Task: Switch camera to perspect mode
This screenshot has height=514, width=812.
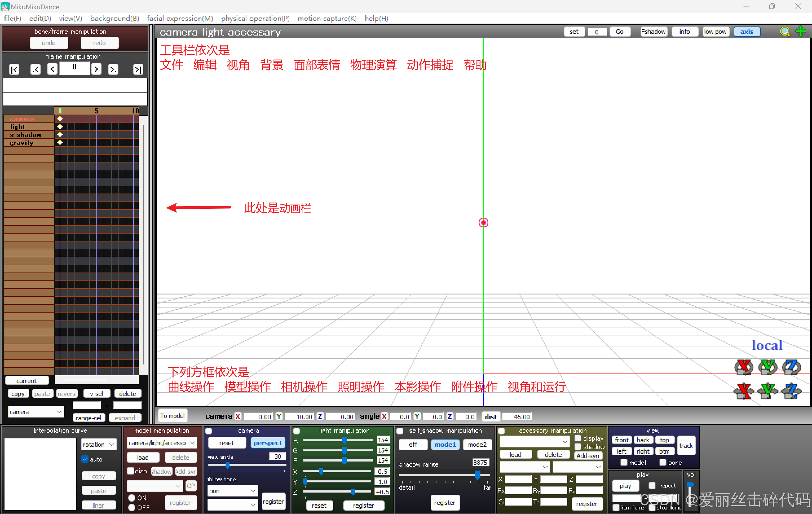Action: click(x=268, y=443)
